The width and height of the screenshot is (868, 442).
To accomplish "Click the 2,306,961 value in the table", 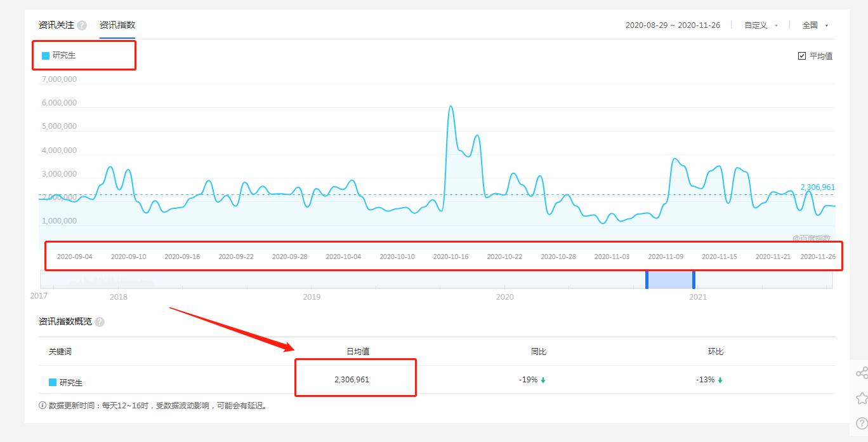I will [x=352, y=380].
